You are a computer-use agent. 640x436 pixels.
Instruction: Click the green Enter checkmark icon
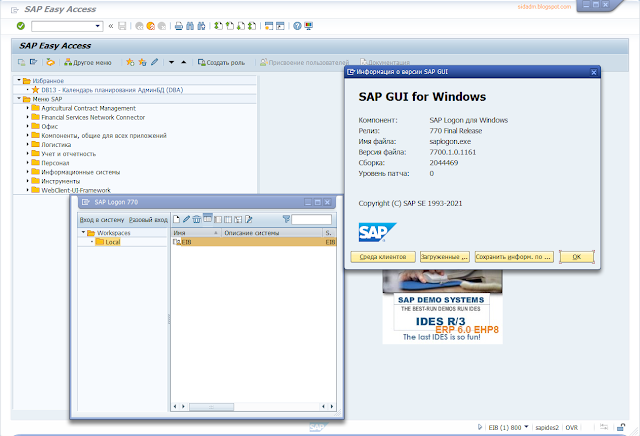[21, 26]
